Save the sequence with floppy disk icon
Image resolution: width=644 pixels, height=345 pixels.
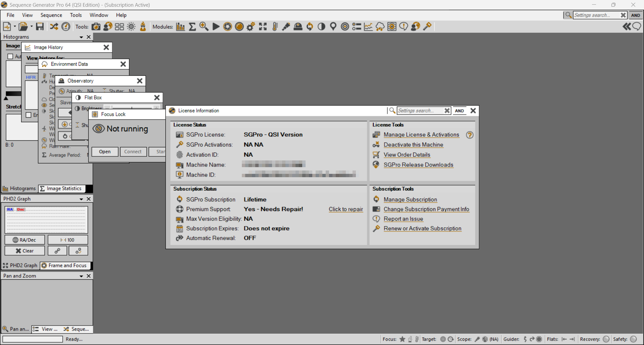[40, 26]
